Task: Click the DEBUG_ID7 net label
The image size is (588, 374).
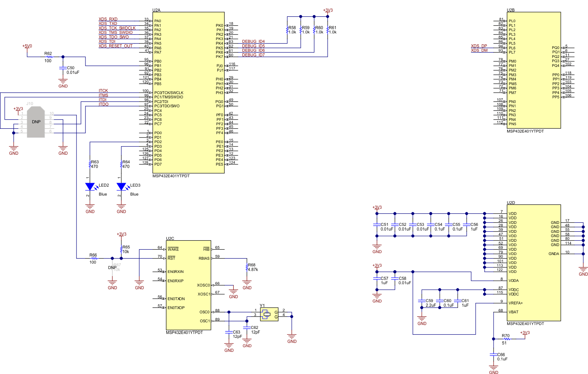Action: tap(253, 55)
